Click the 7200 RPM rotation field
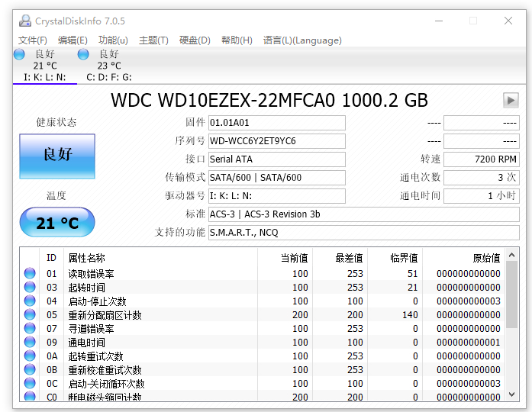This screenshot has height=412, width=532. point(482,159)
